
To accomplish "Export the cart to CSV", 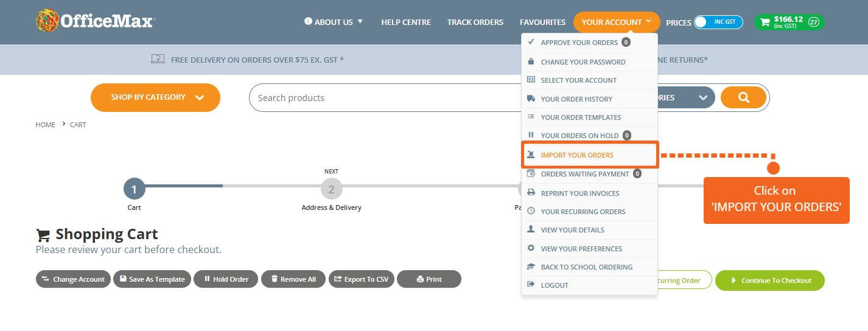I will pyautogui.click(x=362, y=279).
